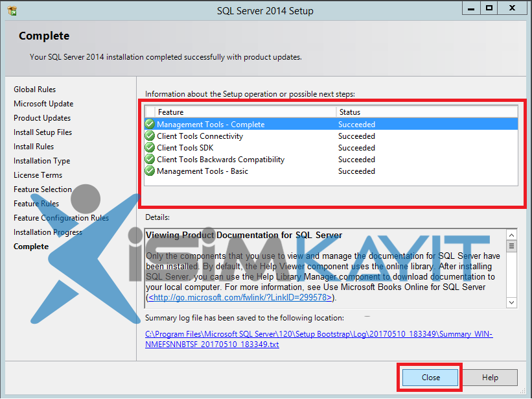Select the Client Tools Backwards Compatibility row
The height and width of the screenshot is (399, 532).
(x=331, y=159)
